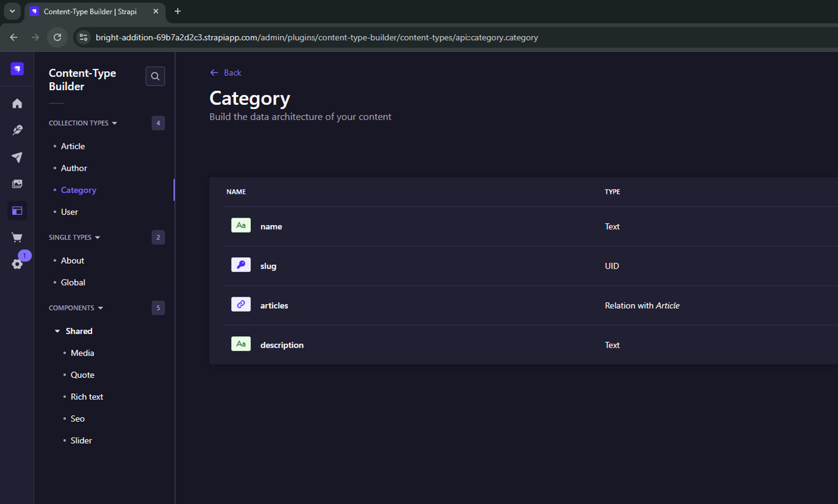The image size is (838, 504).
Task: Open the Seo component
Action: click(x=77, y=418)
